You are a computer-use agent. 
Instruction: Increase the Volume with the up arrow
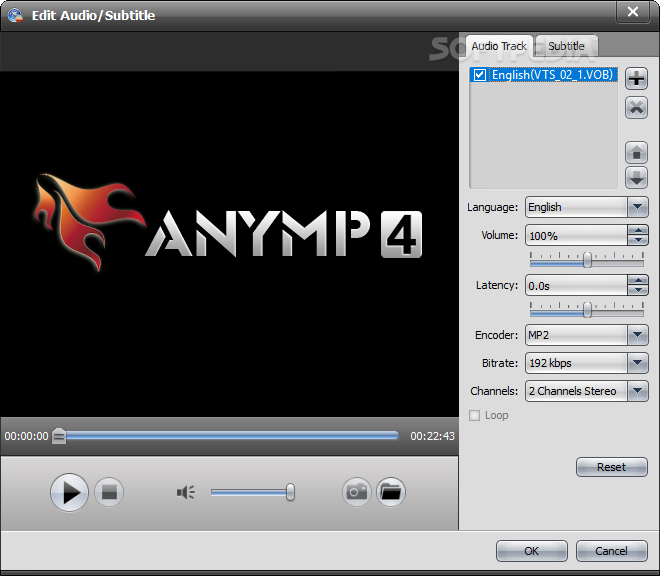[638, 230]
